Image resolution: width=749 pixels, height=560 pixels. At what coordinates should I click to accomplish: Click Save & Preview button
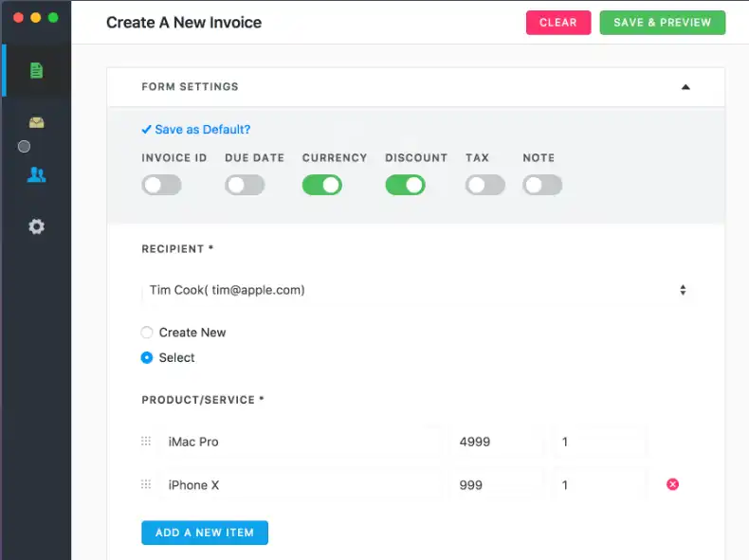click(662, 23)
